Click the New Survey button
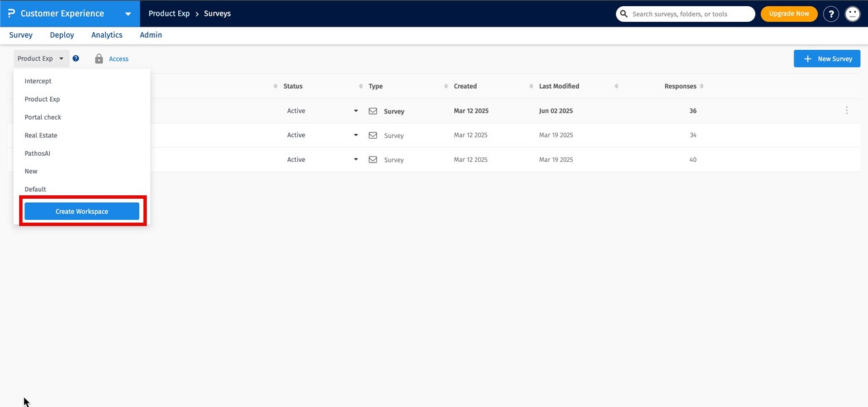Image resolution: width=868 pixels, height=407 pixels. (827, 58)
